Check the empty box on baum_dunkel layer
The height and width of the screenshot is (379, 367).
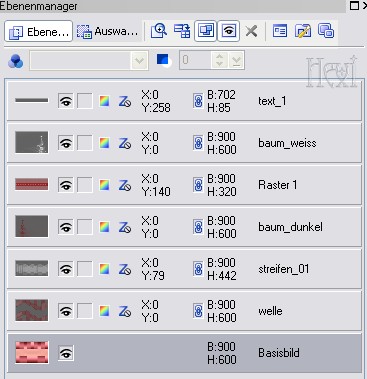(x=85, y=227)
